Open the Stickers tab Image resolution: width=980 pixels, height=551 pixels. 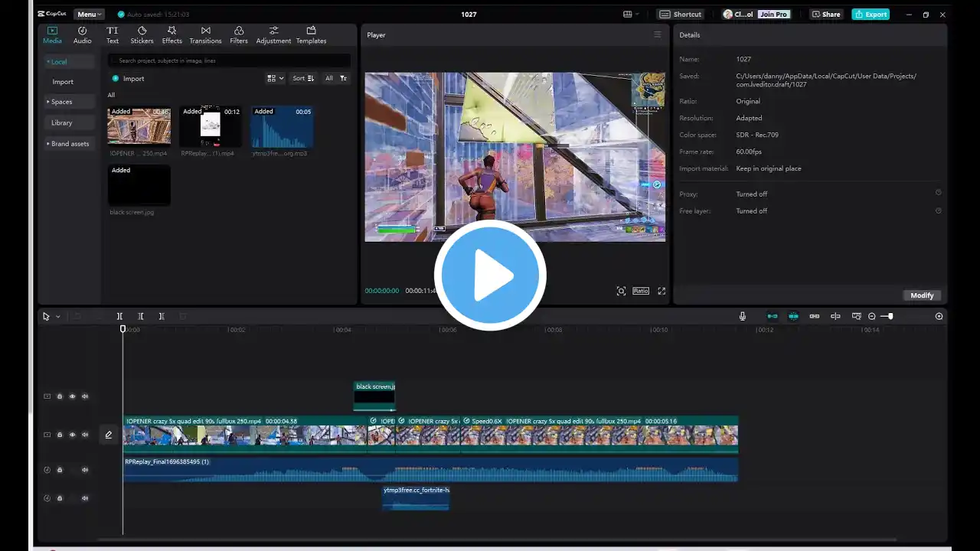point(142,35)
